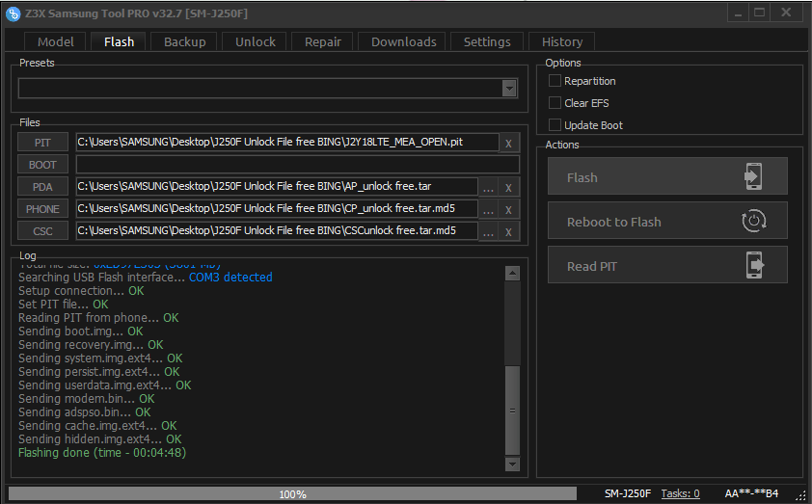Click the 100% progress bar

click(x=292, y=493)
